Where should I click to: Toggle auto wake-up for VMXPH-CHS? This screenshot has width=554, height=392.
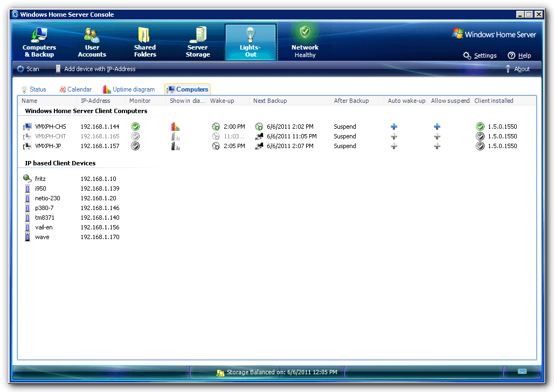point(394,127)
